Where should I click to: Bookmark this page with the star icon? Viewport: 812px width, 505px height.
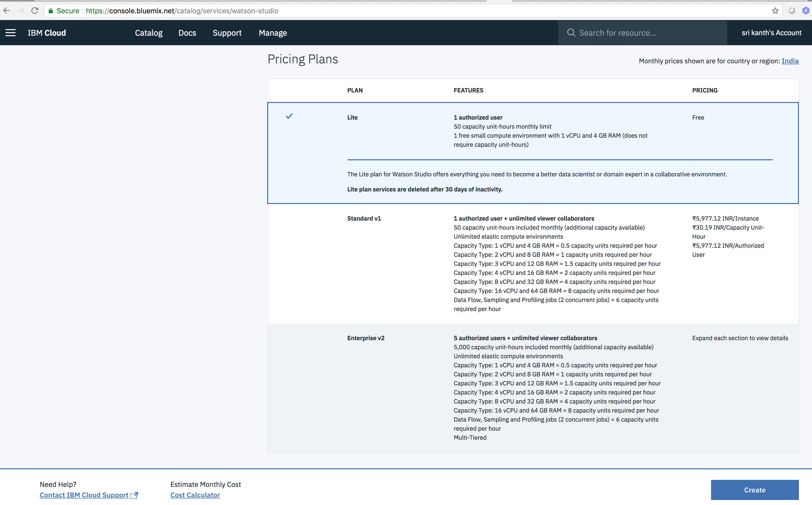(x=775, y=11)
